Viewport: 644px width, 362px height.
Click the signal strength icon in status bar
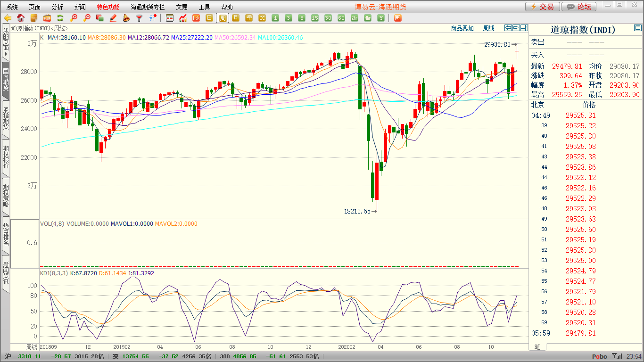617,356
